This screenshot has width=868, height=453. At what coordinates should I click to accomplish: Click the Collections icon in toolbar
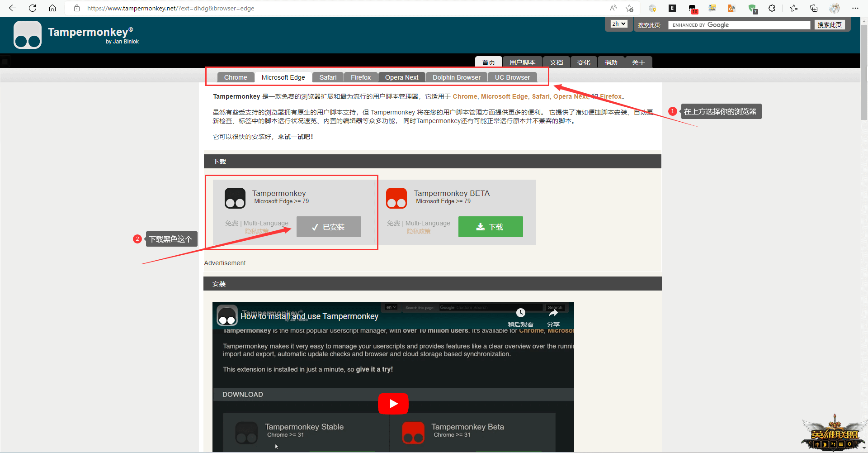pyautogui.click(x=814, y=8)
